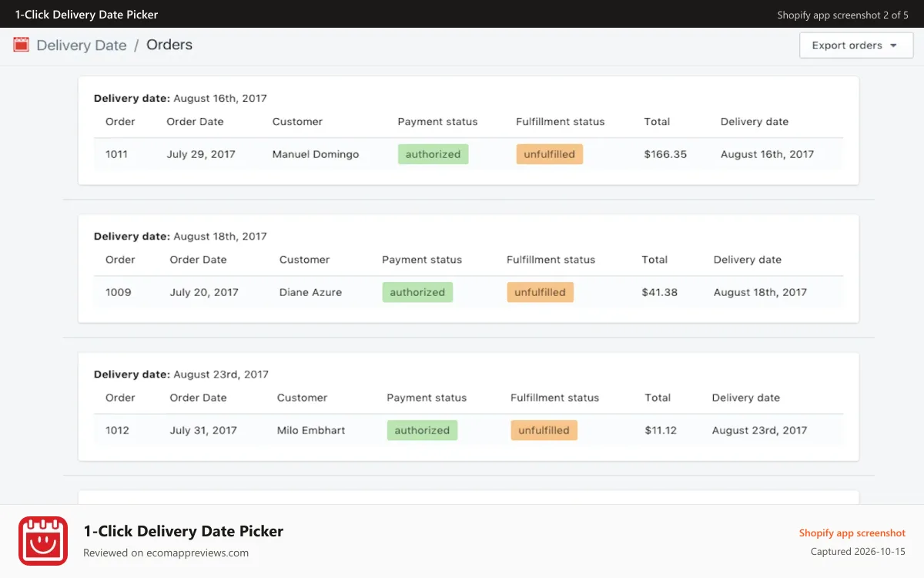The image size is (924, 578).
Task: Click August 16th, 2017 cell in order 1011 row
Action: click(x=767, y=154)
